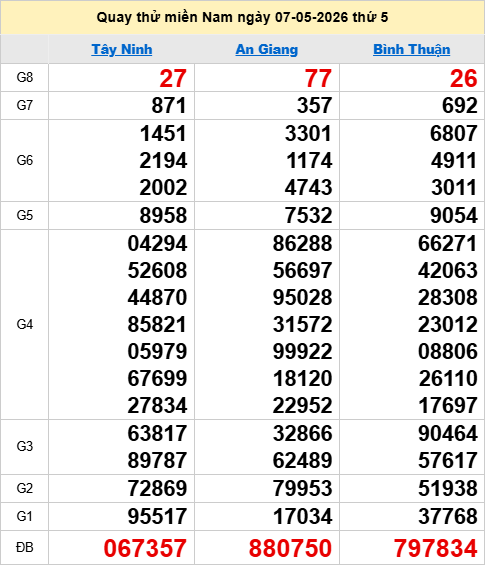Click Tây Ninh G5 number 8958

click(x=163, y=215)
